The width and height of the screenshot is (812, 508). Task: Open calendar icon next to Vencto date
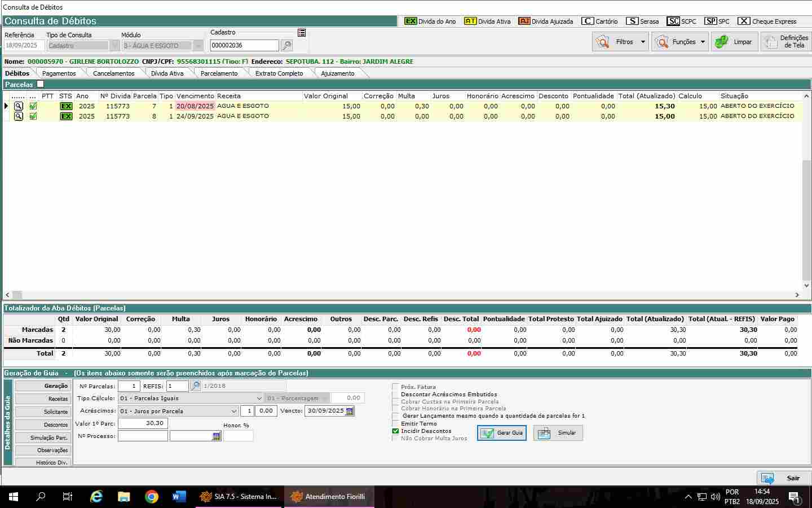[350, 411]
